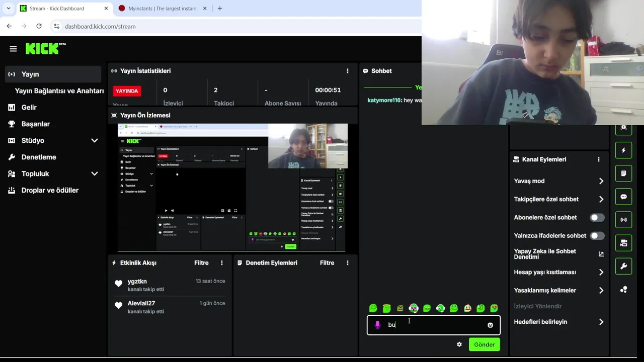The width and height of the screenshot is (644, 362).
Task: Select Yayın in the sidebar
Action: [x=53, y=74]
